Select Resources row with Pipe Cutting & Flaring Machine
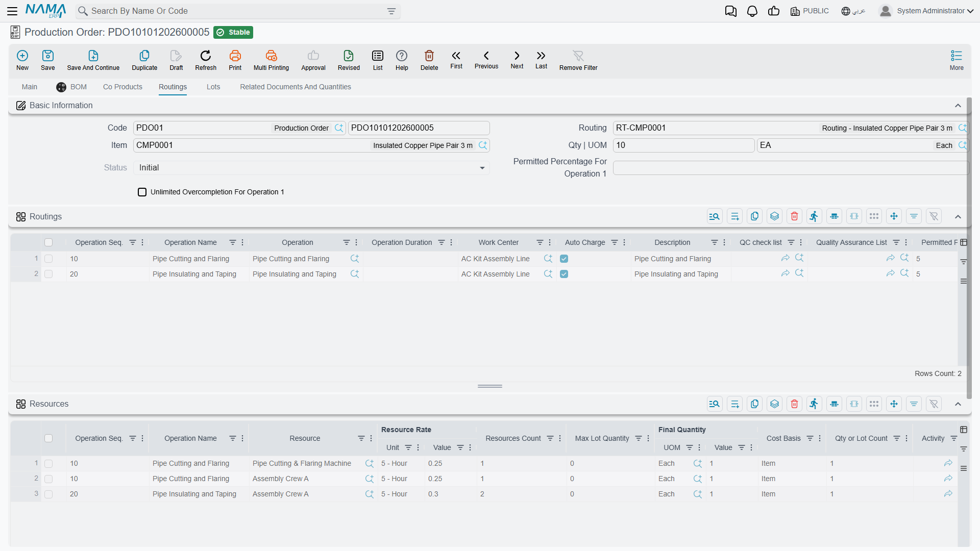 tap(48, 463)
